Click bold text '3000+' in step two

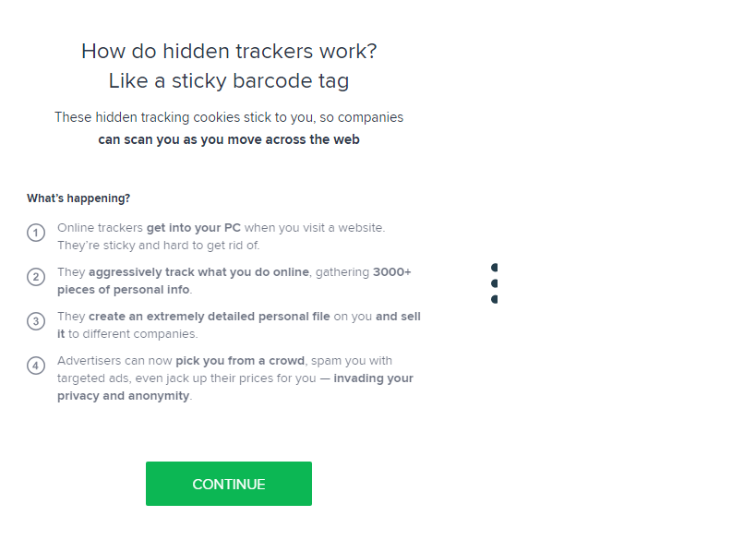(392, 272)
